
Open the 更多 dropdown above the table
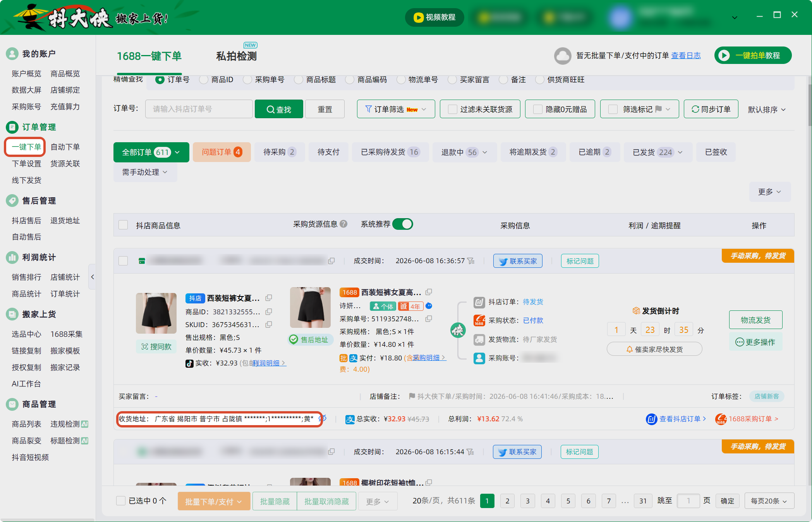coord(769,192)
